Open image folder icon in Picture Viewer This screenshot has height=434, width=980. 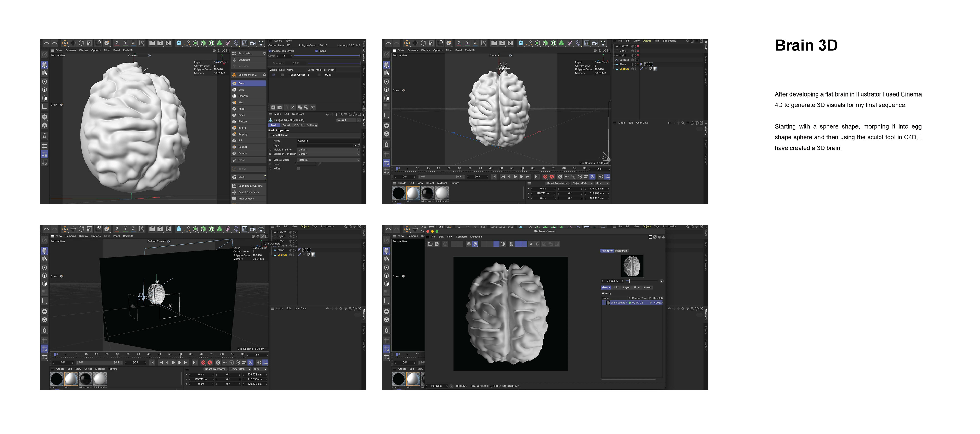click(430, 244)
